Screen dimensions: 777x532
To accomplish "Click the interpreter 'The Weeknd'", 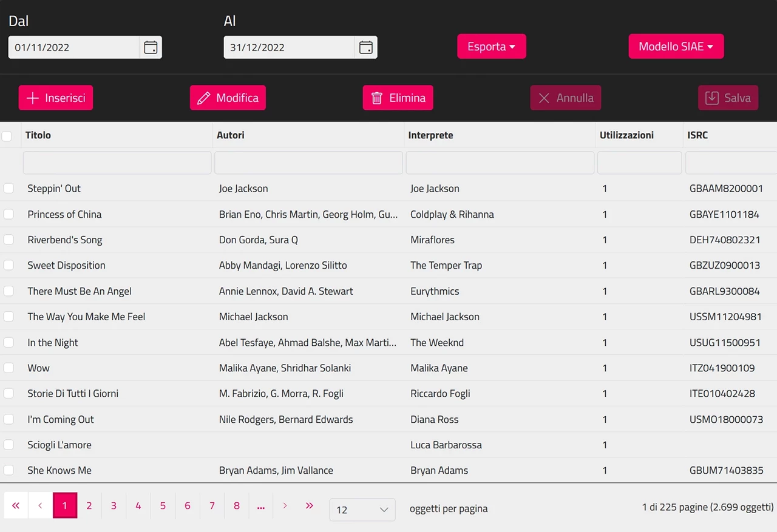I will (x=437, y=342).
